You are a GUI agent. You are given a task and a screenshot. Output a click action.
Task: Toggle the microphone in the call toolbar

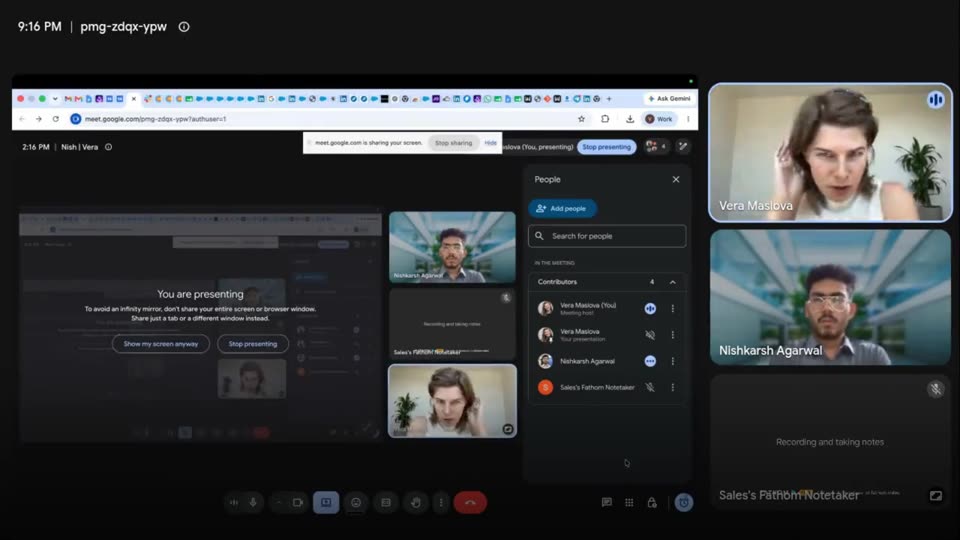[253, 503]
